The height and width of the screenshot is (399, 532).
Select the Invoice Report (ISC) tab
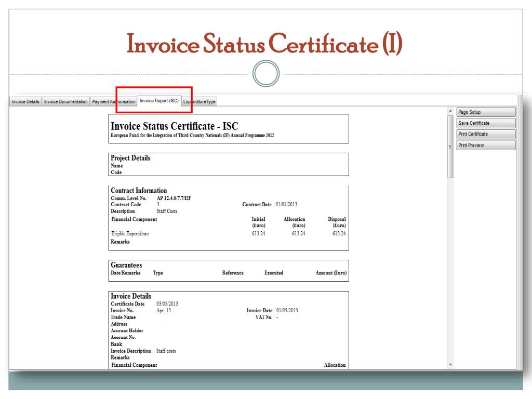[159, 101]
